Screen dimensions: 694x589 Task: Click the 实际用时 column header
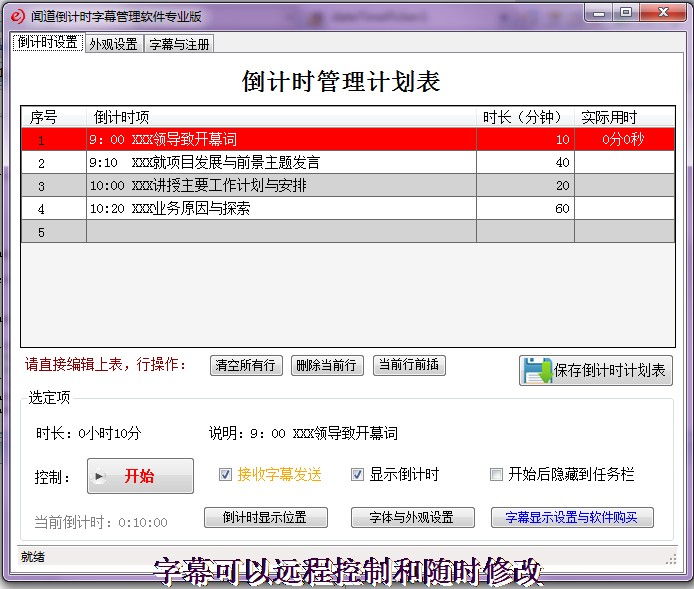[x=625, y=117]
